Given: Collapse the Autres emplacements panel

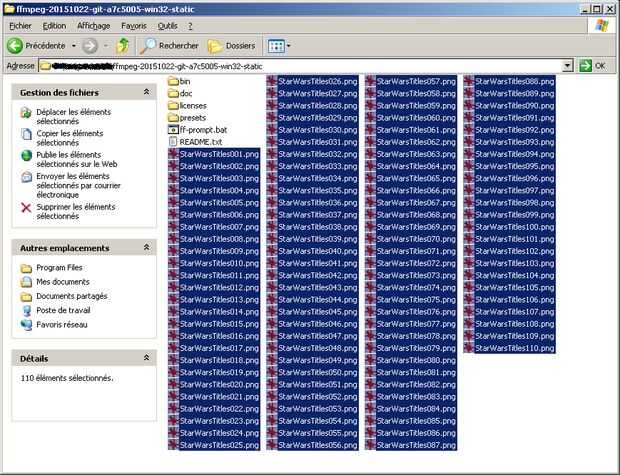Looking at the screenshot, I should (146, 248).
